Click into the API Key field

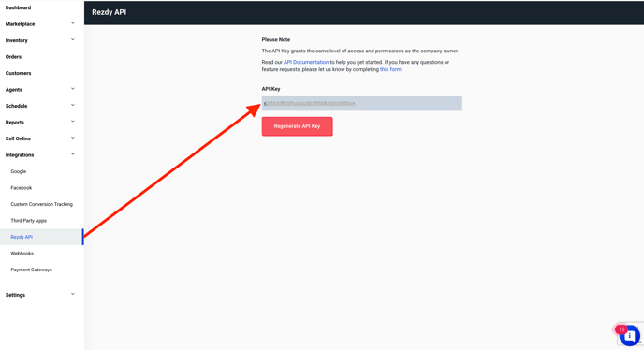tap(362, 104)
